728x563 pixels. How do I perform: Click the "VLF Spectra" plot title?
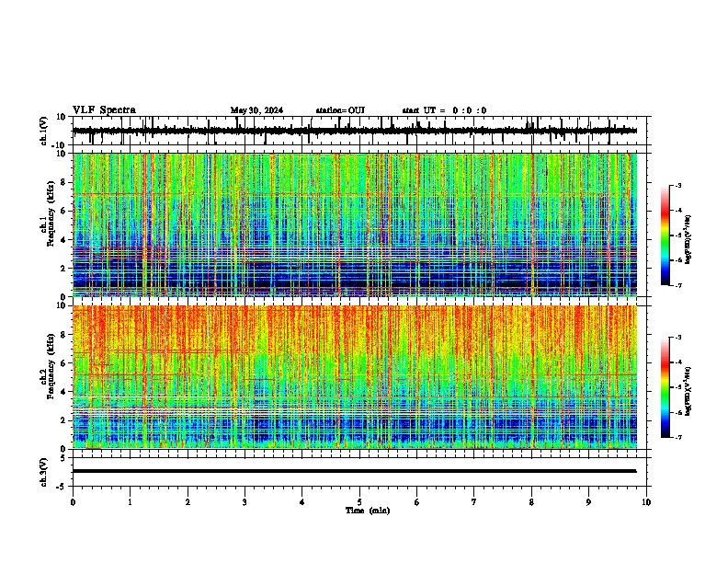(104, 110)
